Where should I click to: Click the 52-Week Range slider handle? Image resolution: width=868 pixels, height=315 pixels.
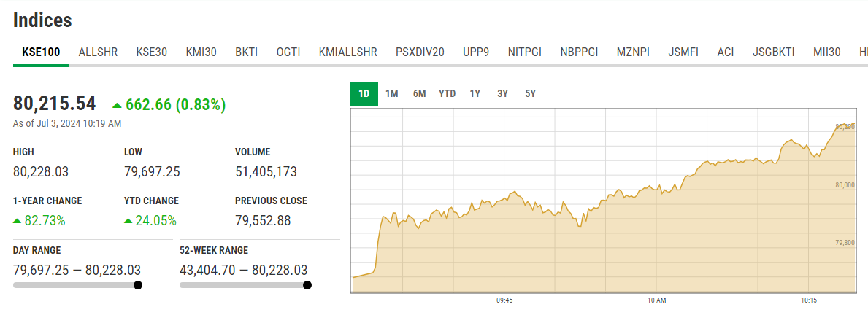pos(307,285)
